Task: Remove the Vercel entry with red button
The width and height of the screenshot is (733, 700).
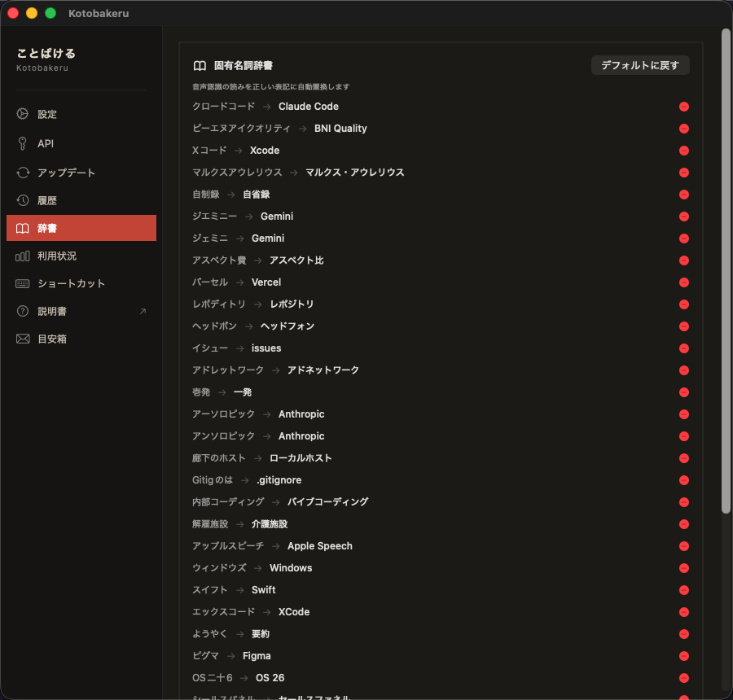Action: [x=684, y=282]
